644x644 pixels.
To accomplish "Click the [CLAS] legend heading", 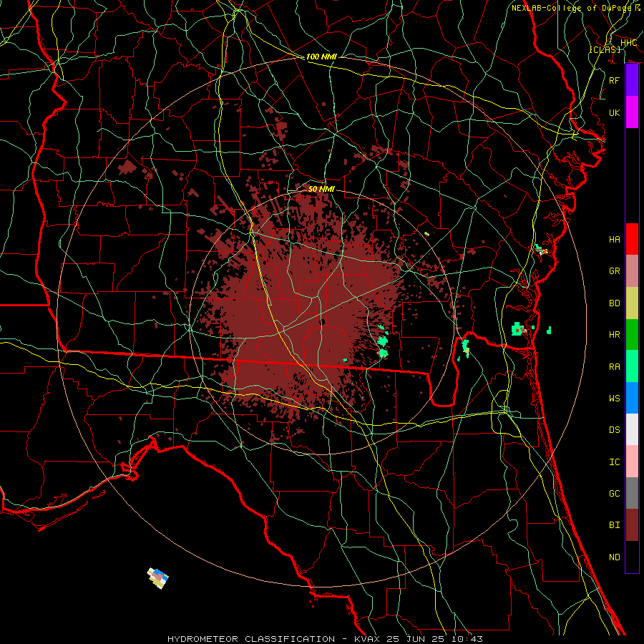I will tap(605, 49).
